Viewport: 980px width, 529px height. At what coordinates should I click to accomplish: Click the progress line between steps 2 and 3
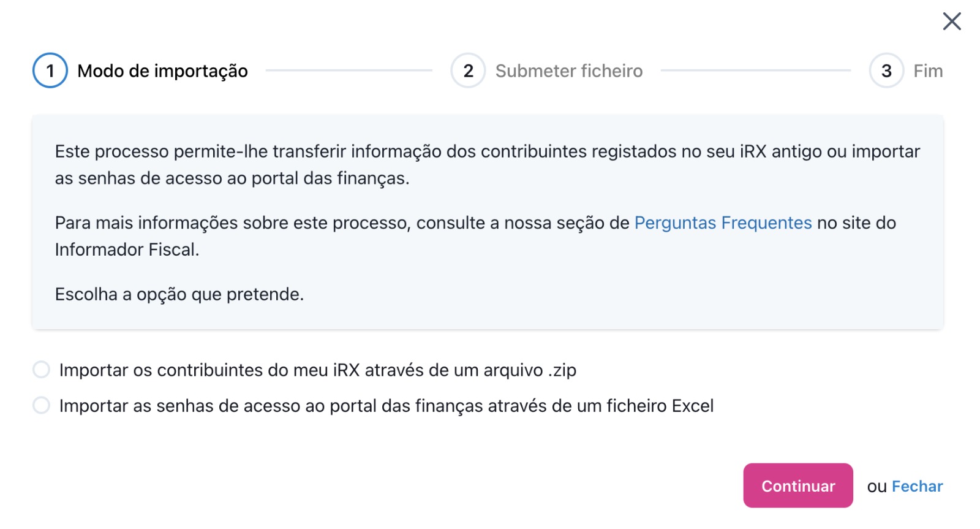coord(756,70)
